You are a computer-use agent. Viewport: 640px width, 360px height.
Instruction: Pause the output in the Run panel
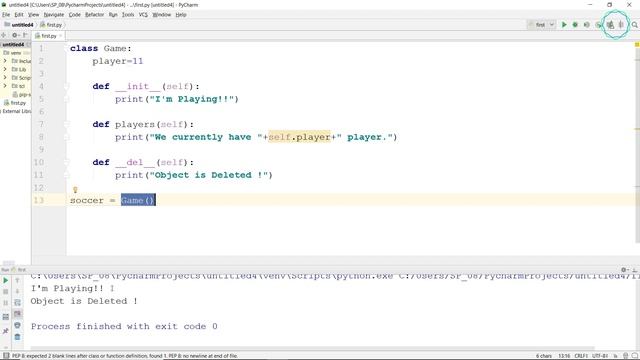pyautogui.click(x=6, y=303)
